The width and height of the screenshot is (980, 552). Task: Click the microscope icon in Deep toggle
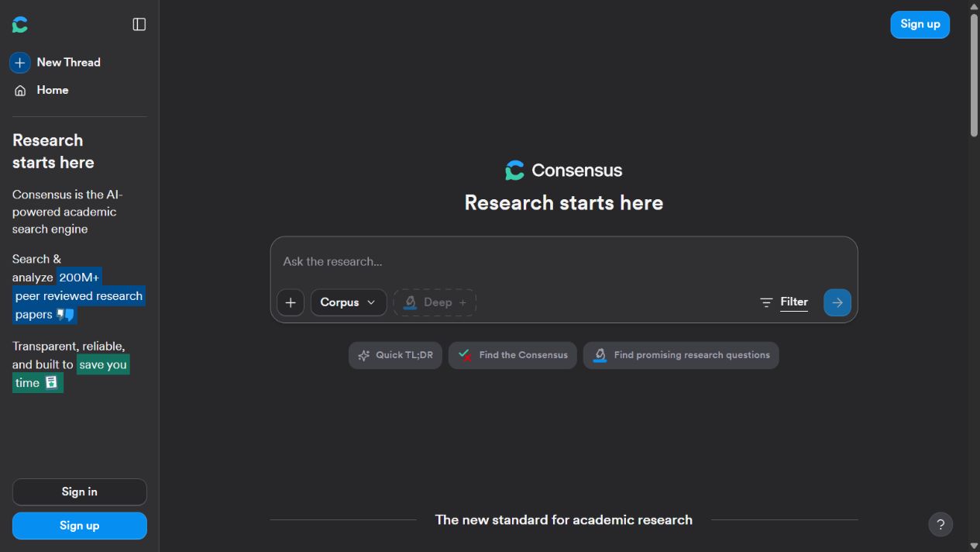[x=411, y=302]
